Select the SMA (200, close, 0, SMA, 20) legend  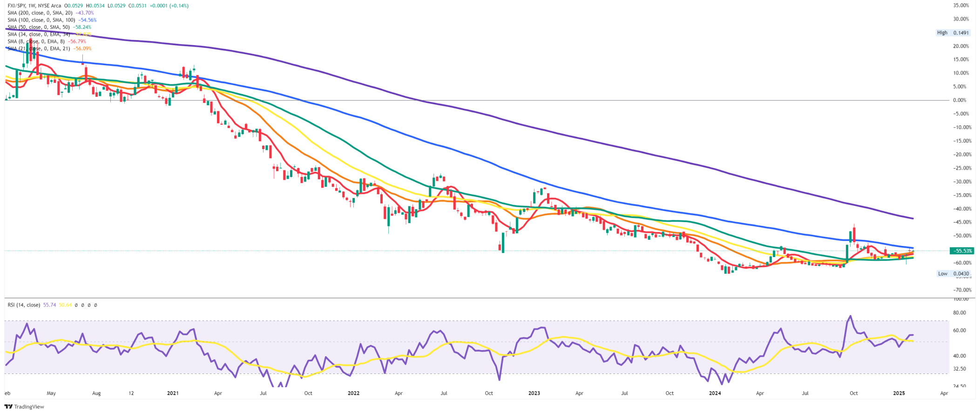40,13
